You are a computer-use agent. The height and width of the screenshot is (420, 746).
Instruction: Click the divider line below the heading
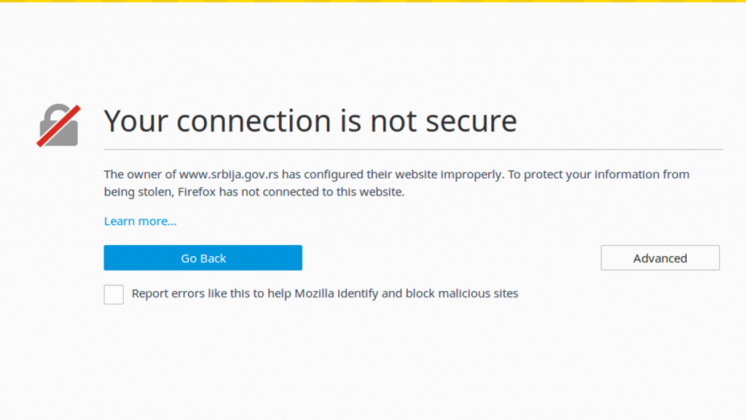[413, 149]
